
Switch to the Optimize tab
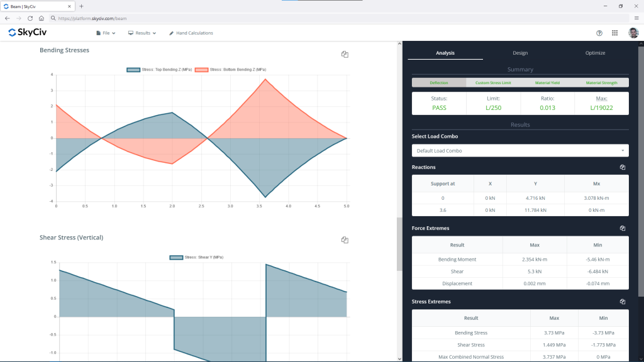pos(595,53)
